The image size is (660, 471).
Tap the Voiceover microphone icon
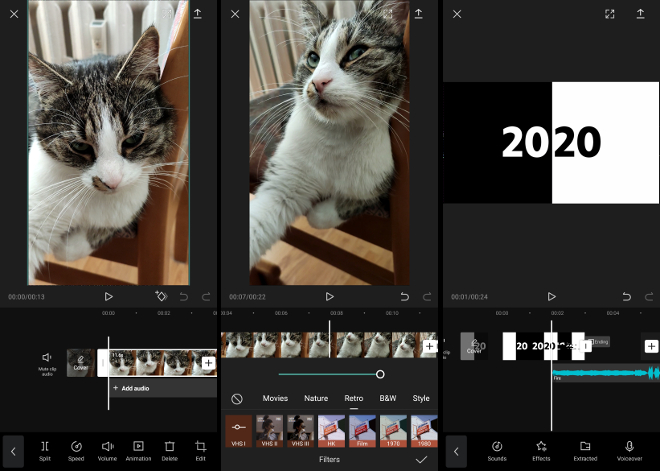coord(630,449)
